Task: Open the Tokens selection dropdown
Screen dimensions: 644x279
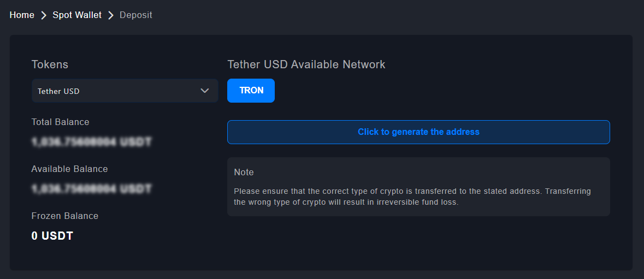Action: point(125,91)
